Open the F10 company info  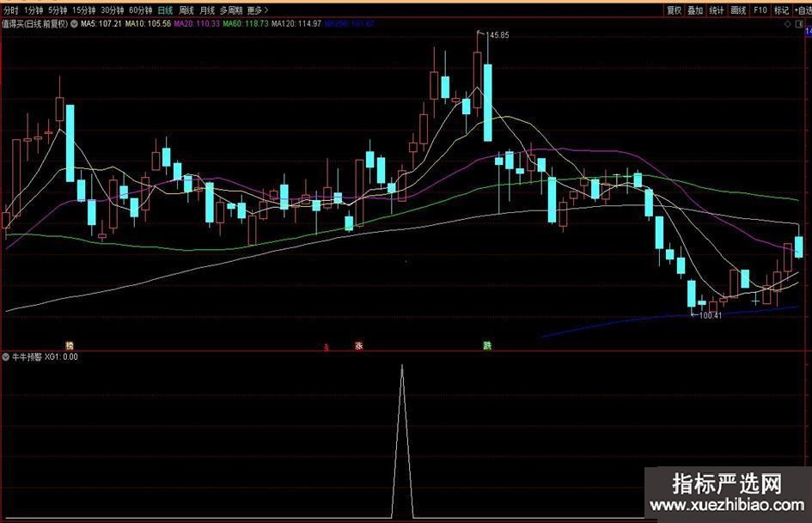[x=760, y=10]
